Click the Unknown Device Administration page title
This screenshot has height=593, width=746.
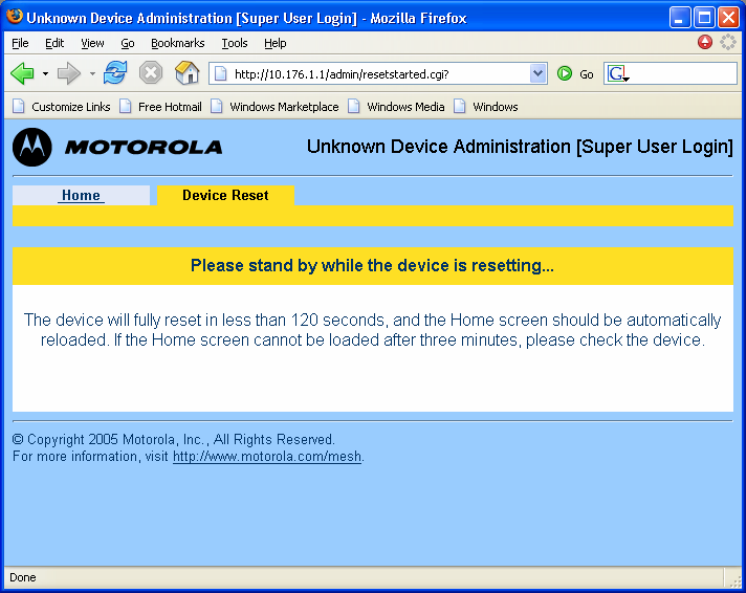(x=520, y=147)
